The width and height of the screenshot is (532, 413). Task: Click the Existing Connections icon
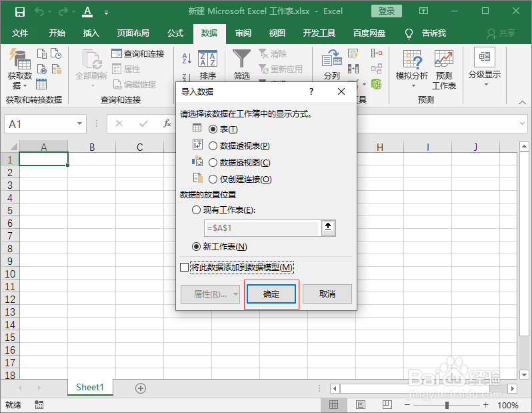click(56, 69)
